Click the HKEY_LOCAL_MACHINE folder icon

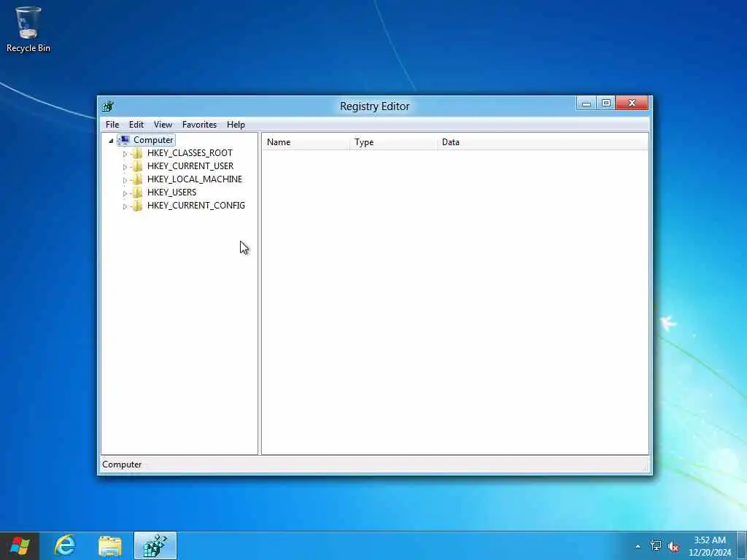point(137,179)
